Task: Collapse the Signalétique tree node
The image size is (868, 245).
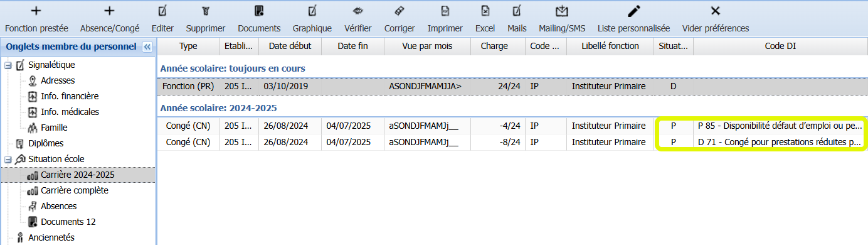Action: (x=8, y=65)
